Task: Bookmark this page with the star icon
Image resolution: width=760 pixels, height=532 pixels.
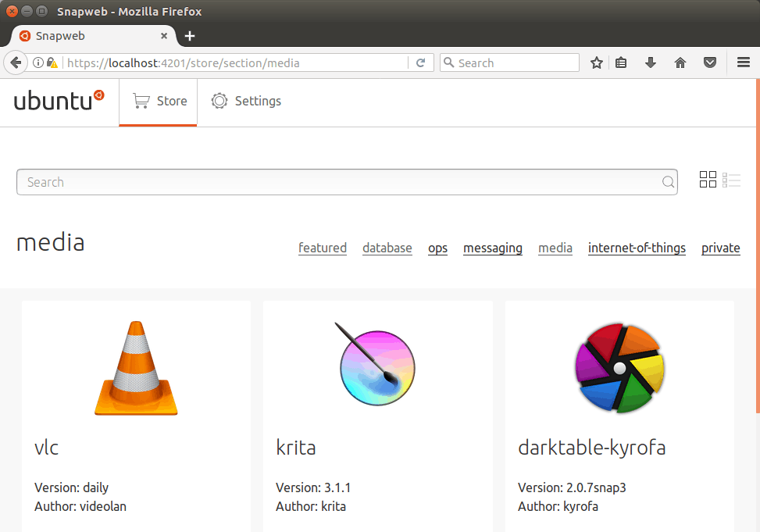Action: [x=597, y=62]
